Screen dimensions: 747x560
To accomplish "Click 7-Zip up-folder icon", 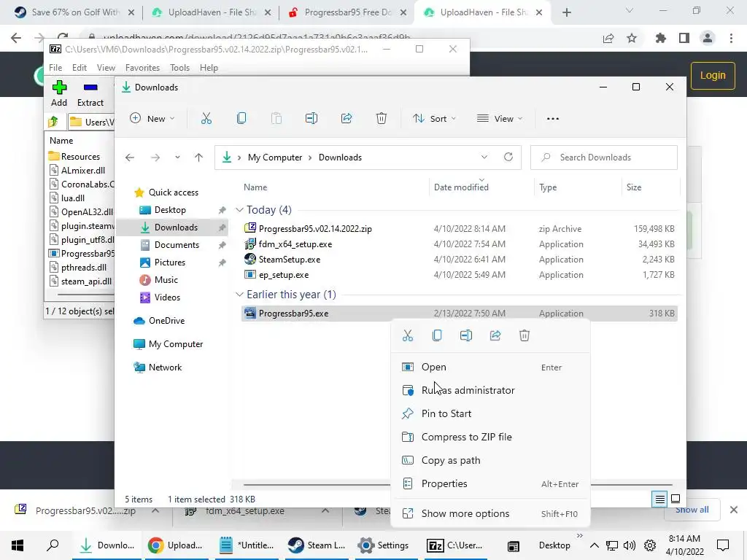I will tap(53, 122).
